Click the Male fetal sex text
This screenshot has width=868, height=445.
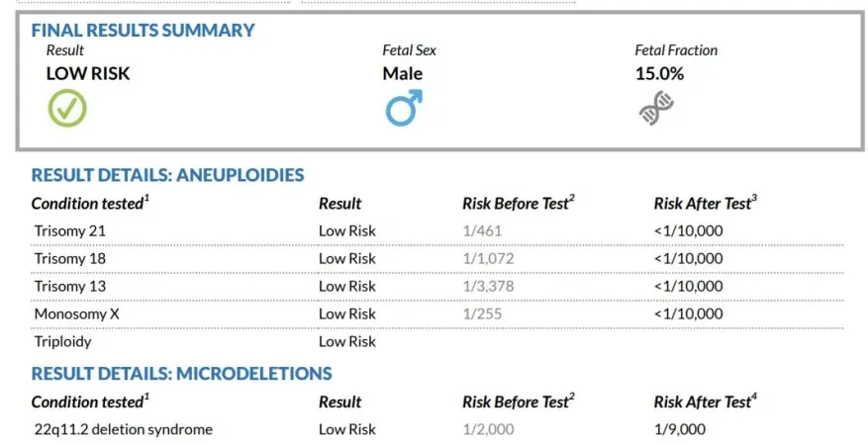[403, 73]
